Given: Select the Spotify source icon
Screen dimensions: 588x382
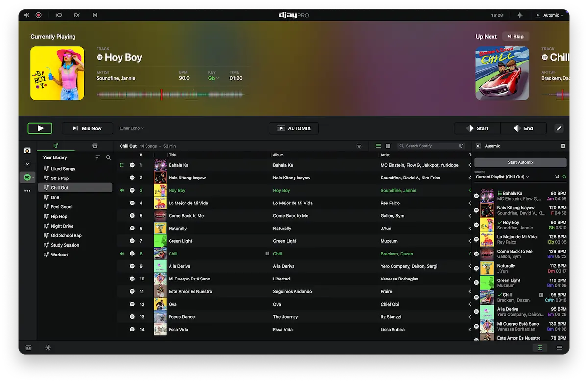Looking at the screenshot, I should coord(28,177).
